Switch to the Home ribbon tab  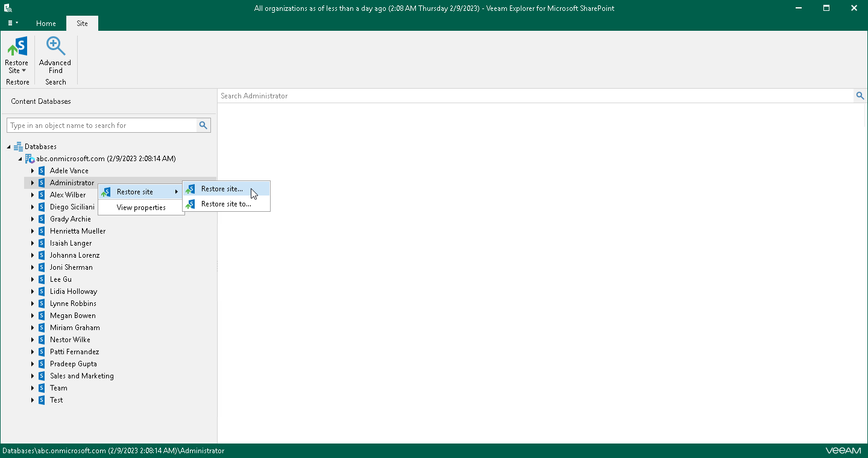coord(46,23)
